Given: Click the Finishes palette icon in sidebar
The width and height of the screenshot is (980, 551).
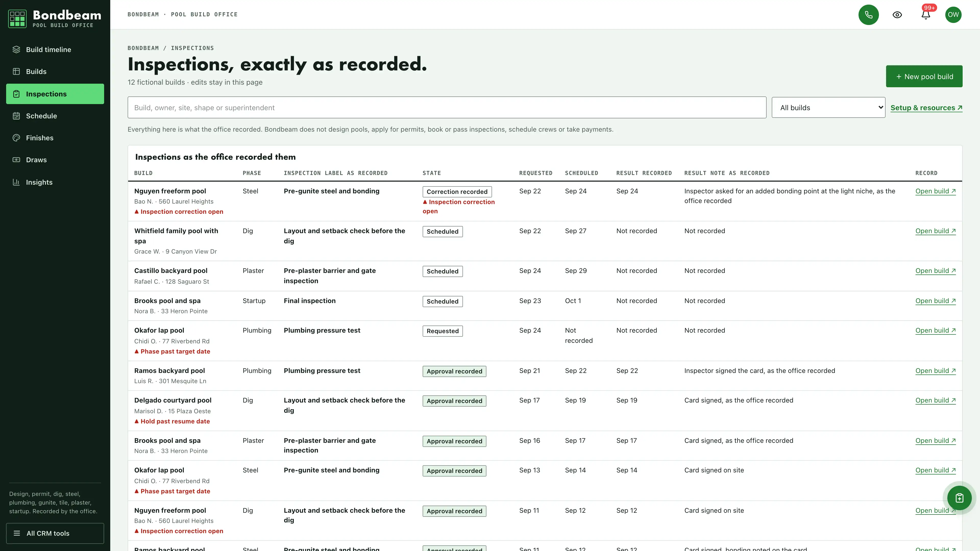Looking at the screenshot, I should coord(16,138).
